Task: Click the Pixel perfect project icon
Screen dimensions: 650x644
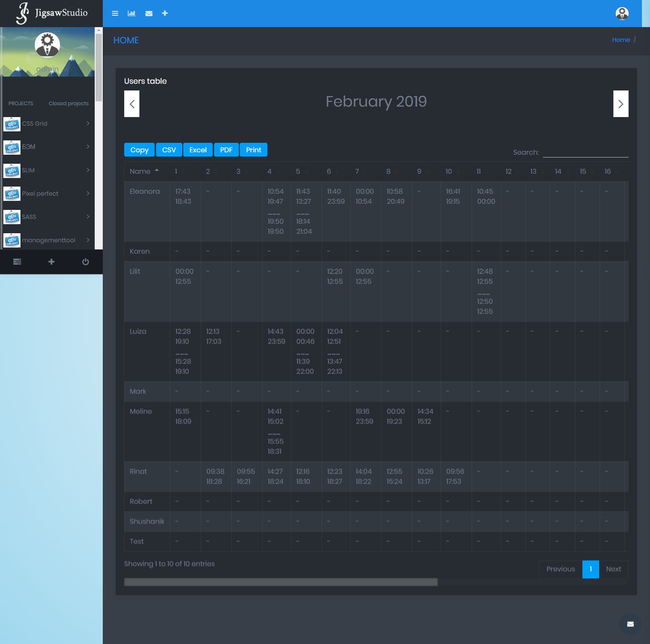Action: tap(12, 194)
